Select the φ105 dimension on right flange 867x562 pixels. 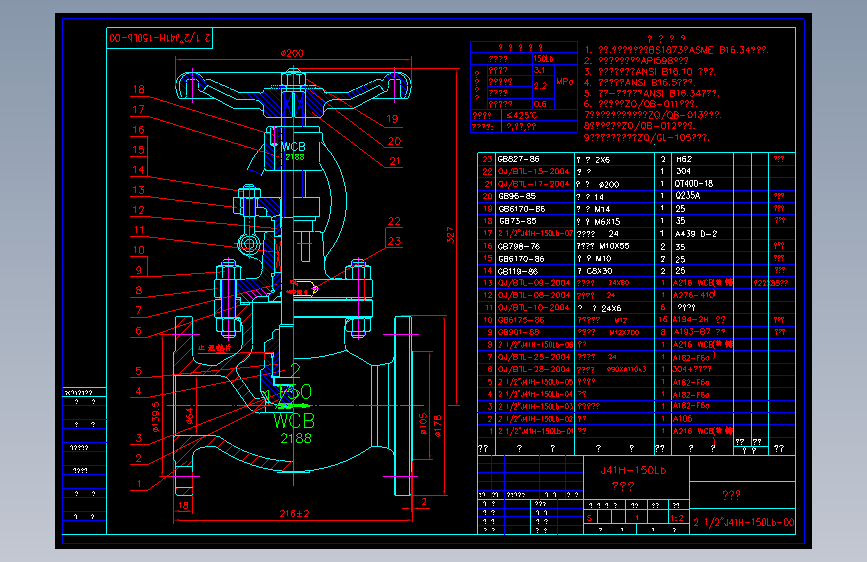[424, 424]
